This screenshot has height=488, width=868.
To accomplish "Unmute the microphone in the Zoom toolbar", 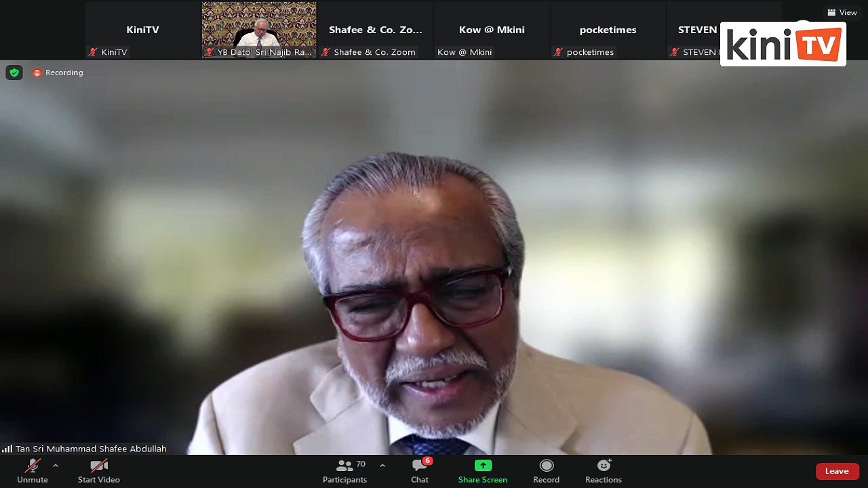I will click(33, 471).
